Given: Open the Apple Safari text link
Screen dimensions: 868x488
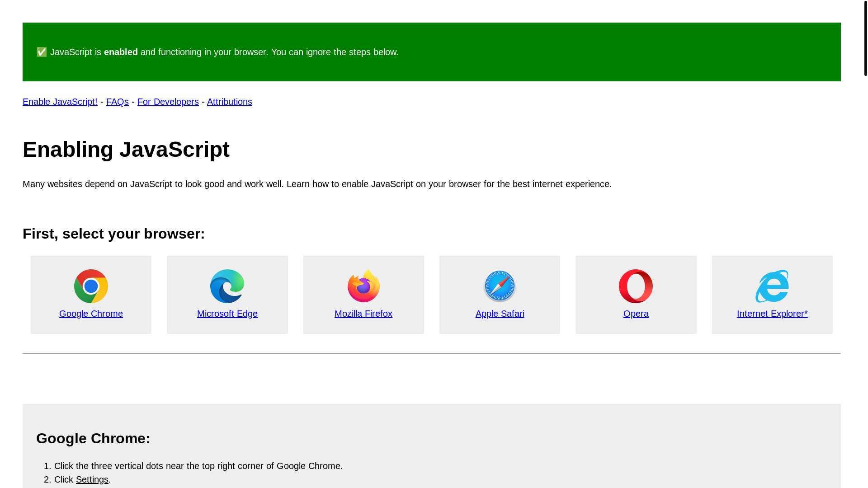Looking at the screenshot, I should (500, 314).
